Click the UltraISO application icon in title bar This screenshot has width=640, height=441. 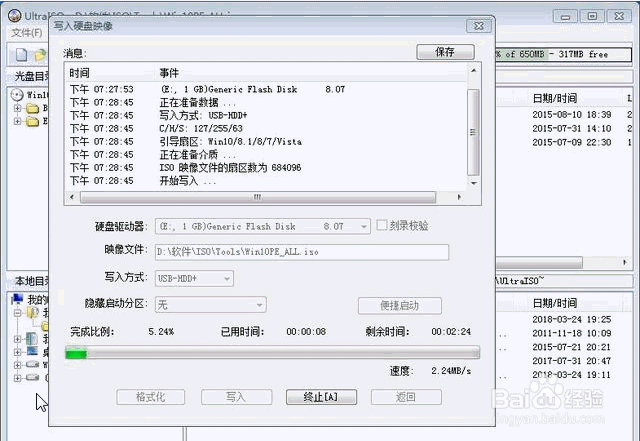pos(15,16)
